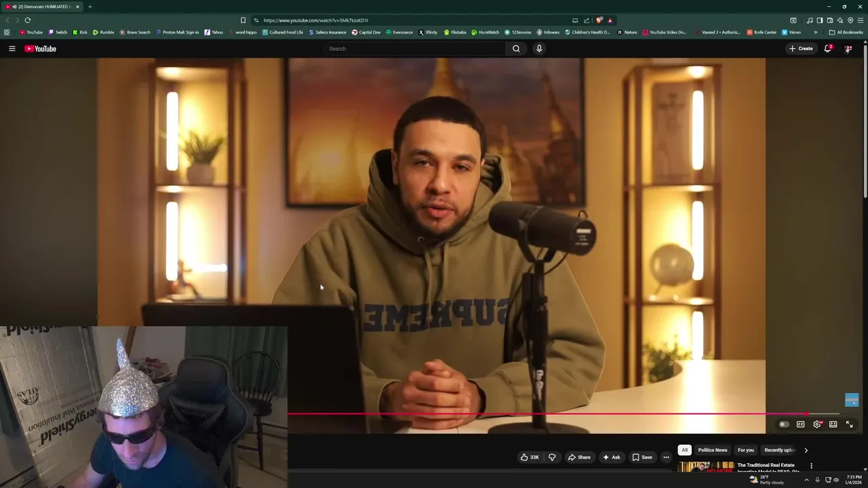This screenshot has height=488, width=868.
Task: Open Traditional Real Estate video thumbnail
Action: 706,467
